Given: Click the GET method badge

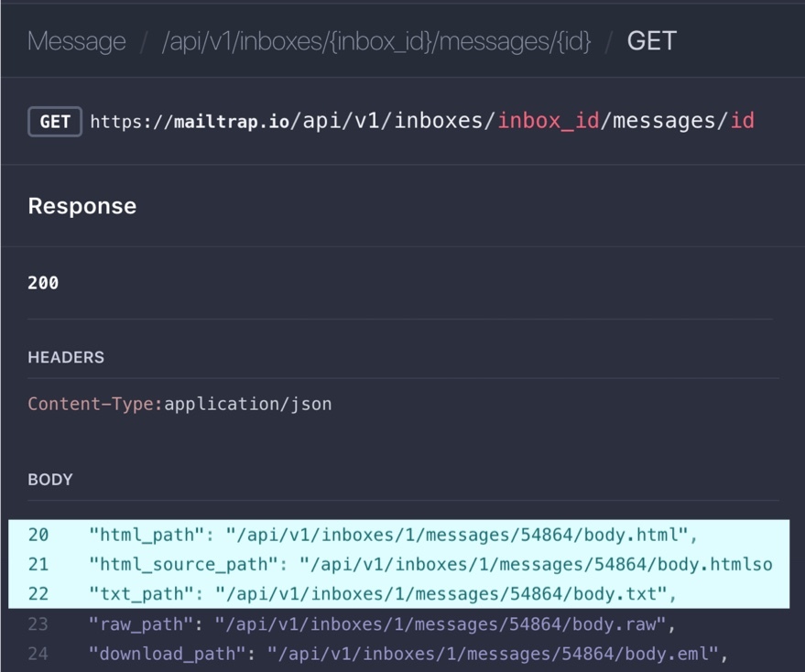Looking at the screenshot, I should click(55, 122).
